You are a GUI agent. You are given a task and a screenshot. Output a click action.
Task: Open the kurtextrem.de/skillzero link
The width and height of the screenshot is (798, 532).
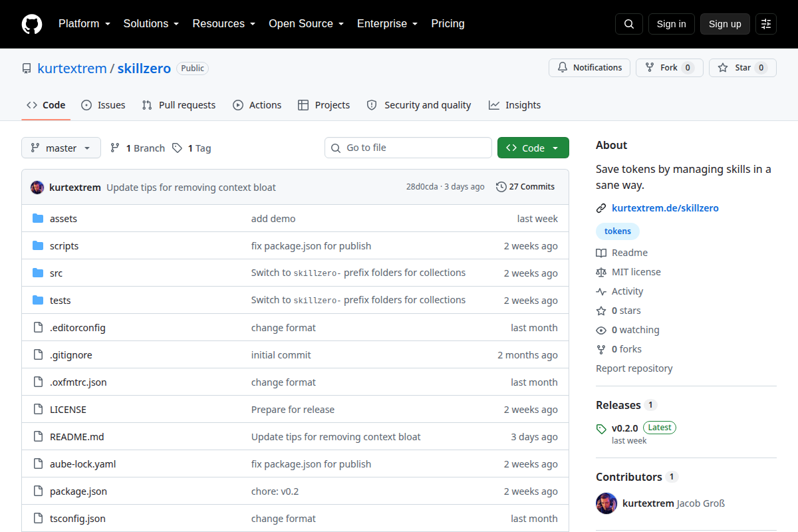coord(665,208)
